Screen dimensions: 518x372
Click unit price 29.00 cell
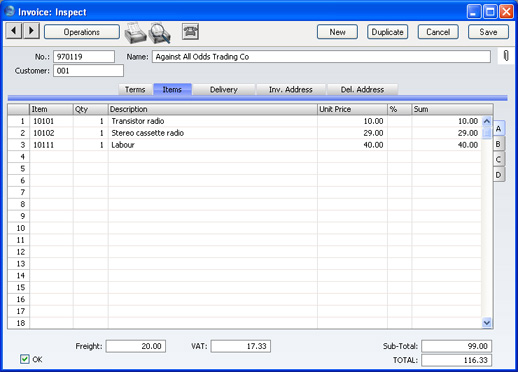coord(352,133)
